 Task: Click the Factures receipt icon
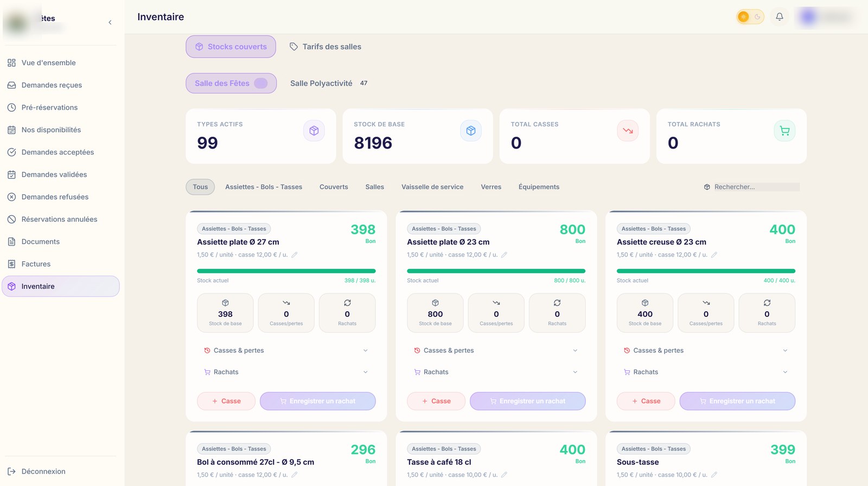coord(11,264)
